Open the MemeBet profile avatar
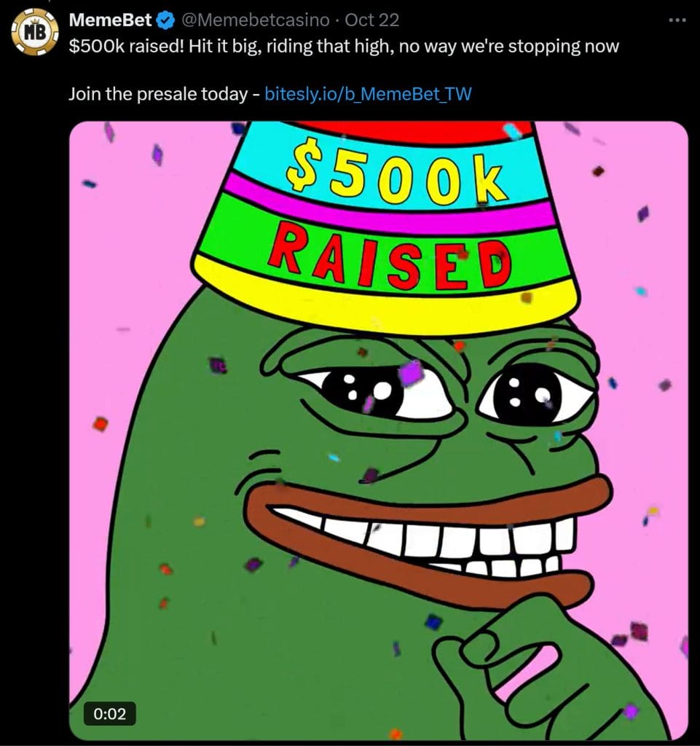 [x=34, y=32]
